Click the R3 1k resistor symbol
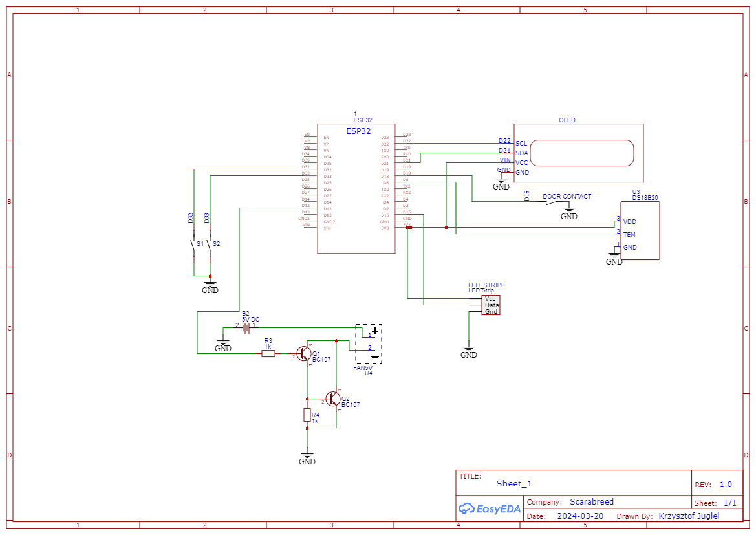 pos(268,354)
